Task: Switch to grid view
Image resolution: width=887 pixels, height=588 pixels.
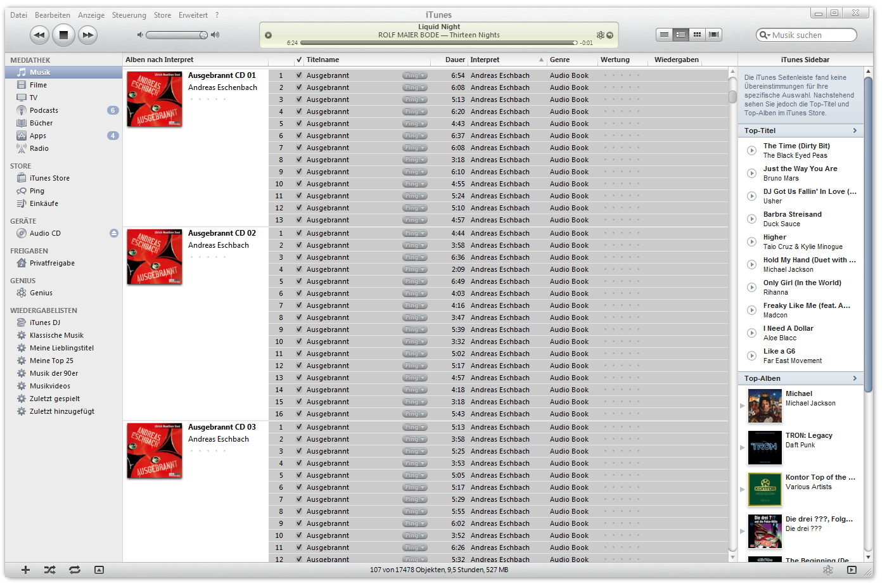Action: pos(697,35)
